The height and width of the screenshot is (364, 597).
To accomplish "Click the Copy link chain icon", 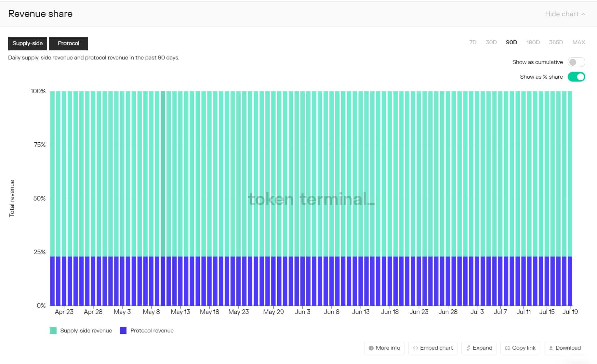I will pos(507,348).
